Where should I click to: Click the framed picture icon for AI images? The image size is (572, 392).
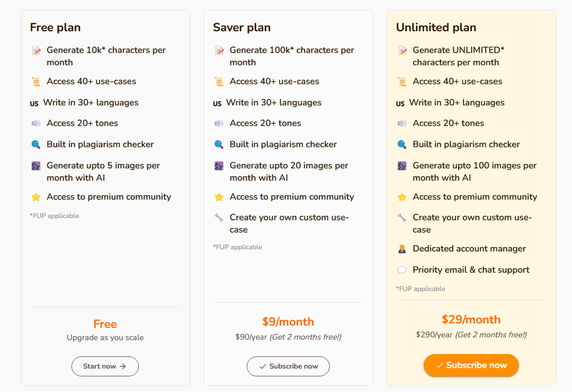pyautogui.click(x=36, y=165)
